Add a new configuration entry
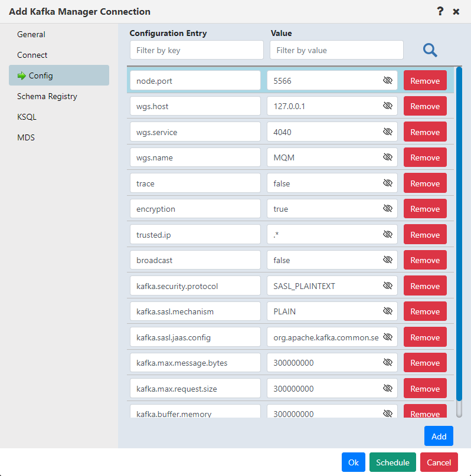This screenshot has height=476, width=471. (439, 436)
